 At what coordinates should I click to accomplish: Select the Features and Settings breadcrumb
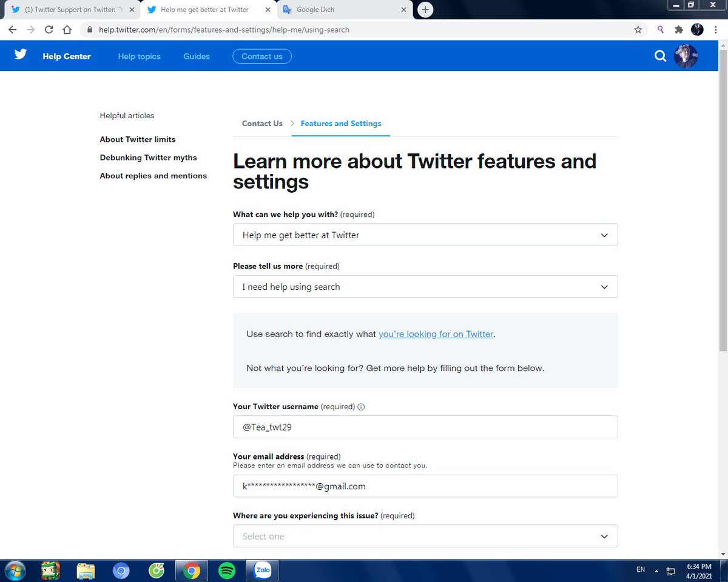pyautogui.click(x=341, y=123)
